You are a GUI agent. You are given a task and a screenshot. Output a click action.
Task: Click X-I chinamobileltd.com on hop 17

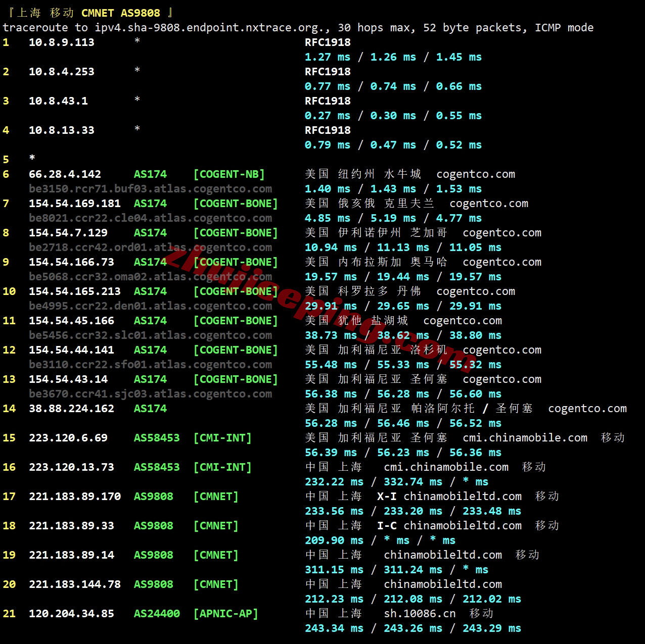tap(449, 497)
